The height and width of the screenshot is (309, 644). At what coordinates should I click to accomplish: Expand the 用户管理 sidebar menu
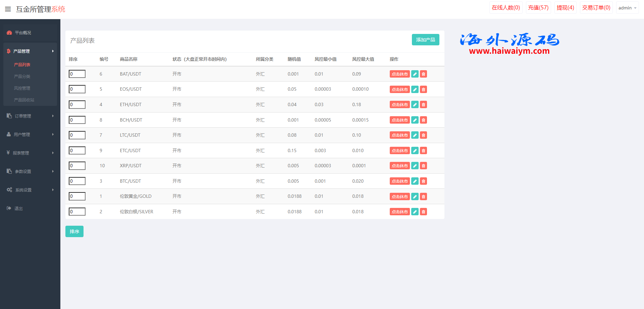click(30, 134)
